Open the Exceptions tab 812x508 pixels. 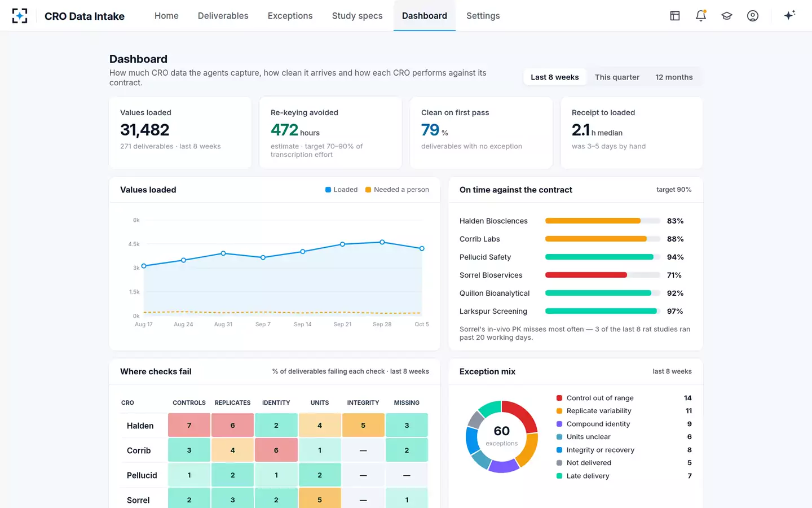click(290, 16)
